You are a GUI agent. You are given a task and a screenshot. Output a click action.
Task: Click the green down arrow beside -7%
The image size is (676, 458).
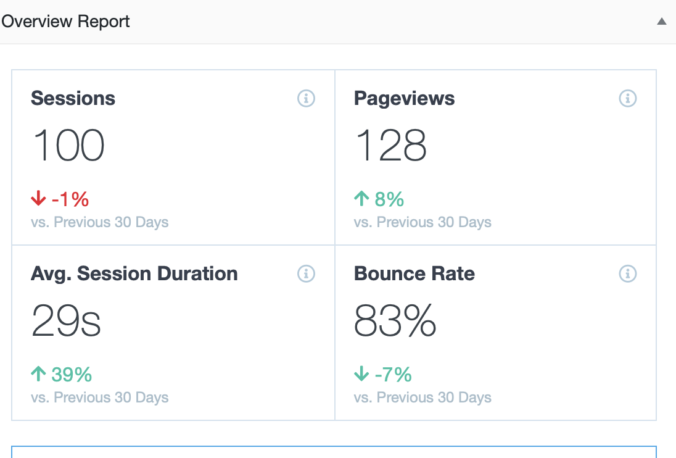(361, 375)
